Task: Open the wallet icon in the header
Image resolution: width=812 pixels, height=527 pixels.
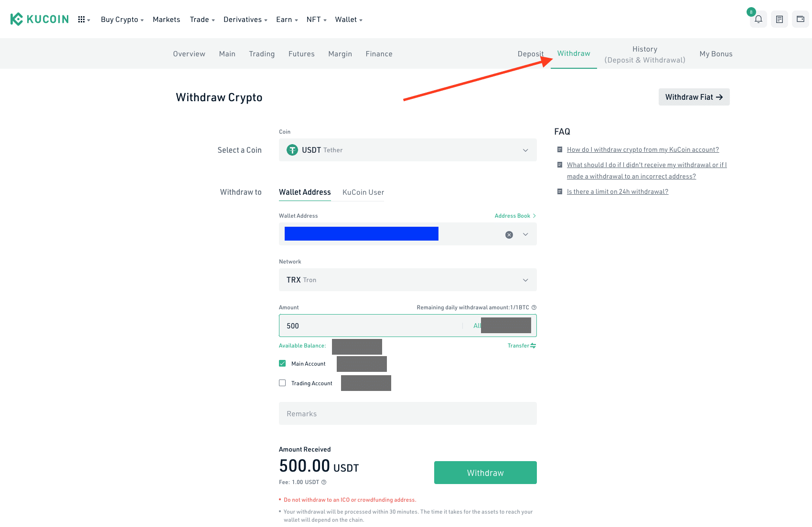Action: 801,19
